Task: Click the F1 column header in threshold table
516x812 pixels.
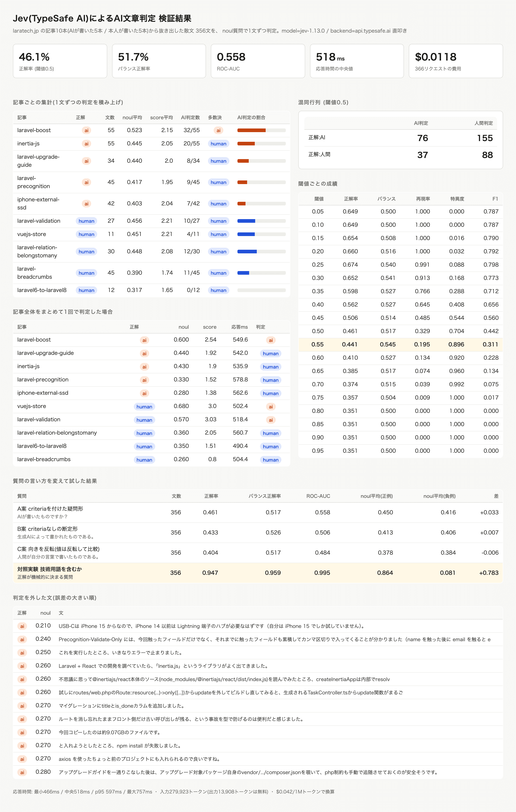Action: (x=495, y=199)
